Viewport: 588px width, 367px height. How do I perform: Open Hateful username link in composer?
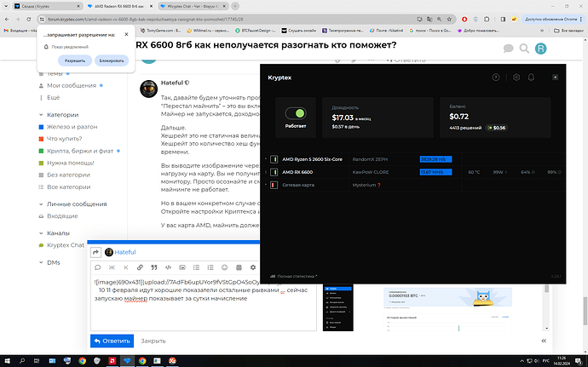coord(125,252)
